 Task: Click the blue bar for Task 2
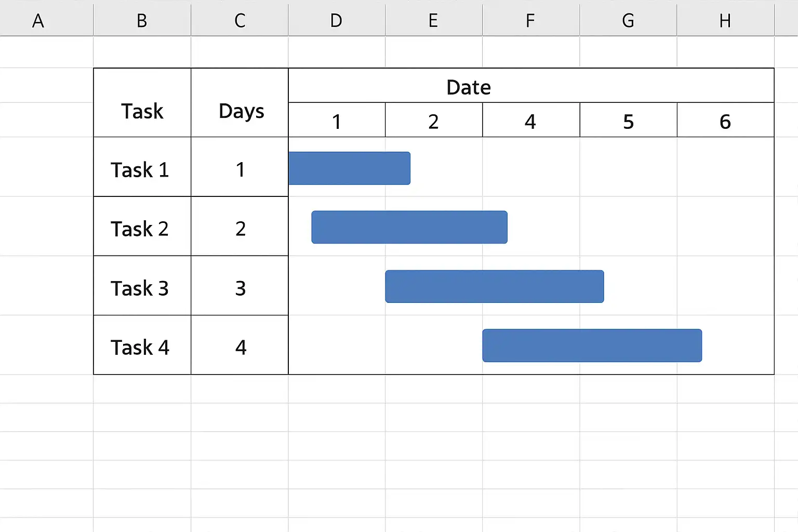pos(409,227)
